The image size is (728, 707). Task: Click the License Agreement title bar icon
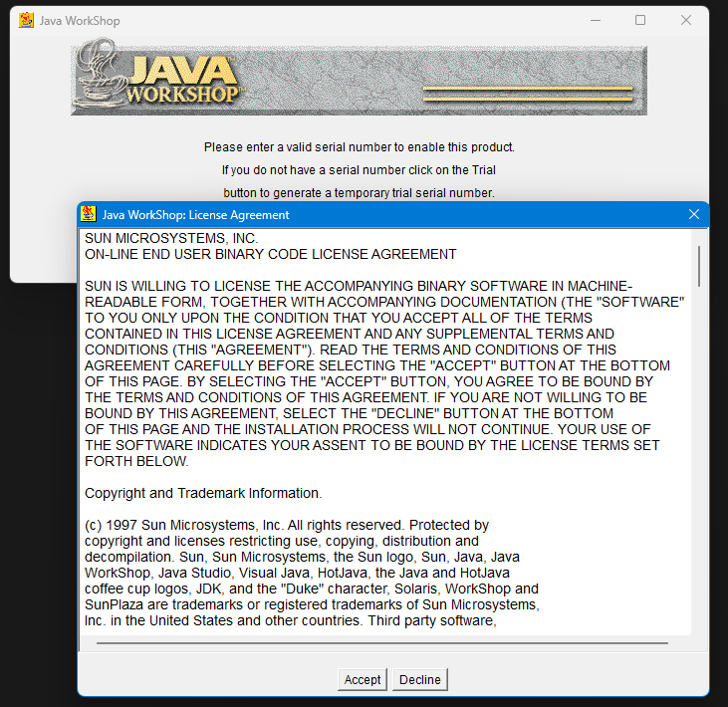tap(89, 214)
